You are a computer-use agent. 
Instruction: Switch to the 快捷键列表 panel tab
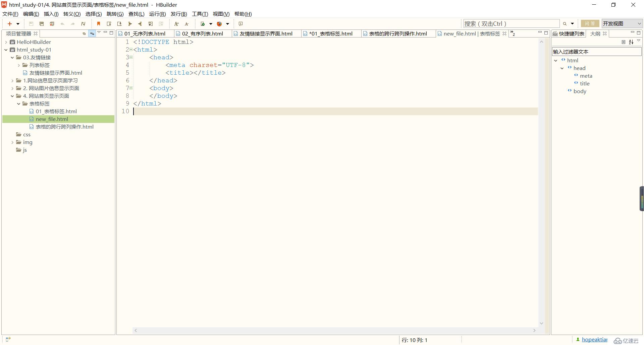pos(568,33)
